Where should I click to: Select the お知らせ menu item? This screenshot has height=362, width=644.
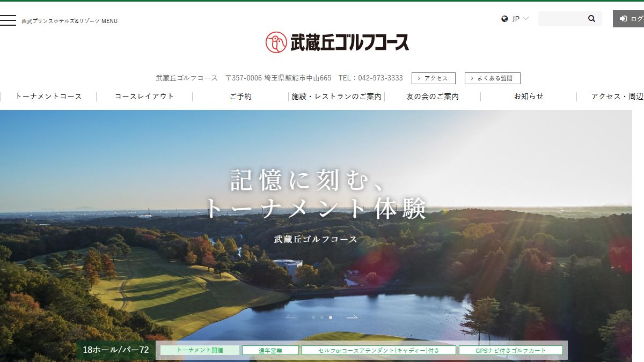(529, 97)
